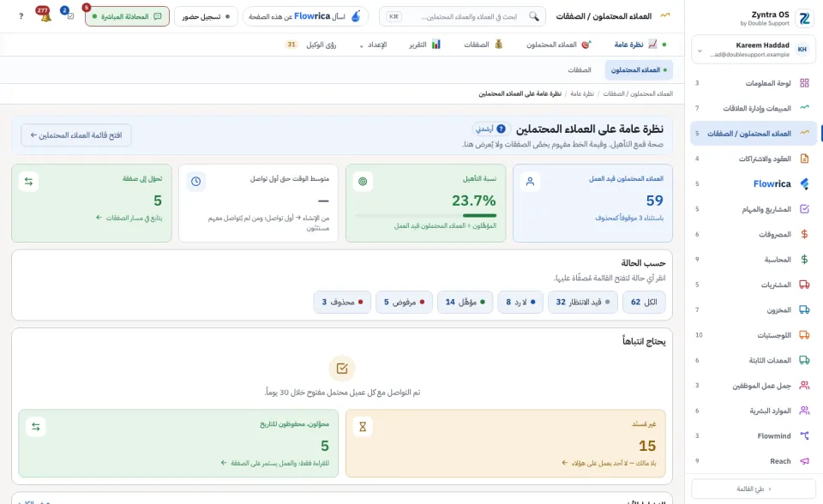Click the swap icon on تحوّل إلى صفقة card

tap(28, 182)
